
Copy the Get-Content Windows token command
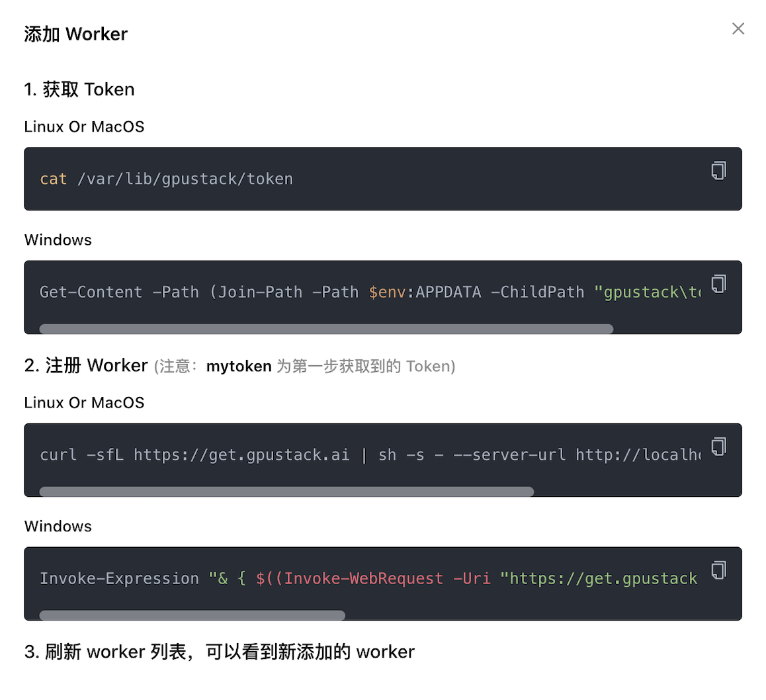(718, 284)
